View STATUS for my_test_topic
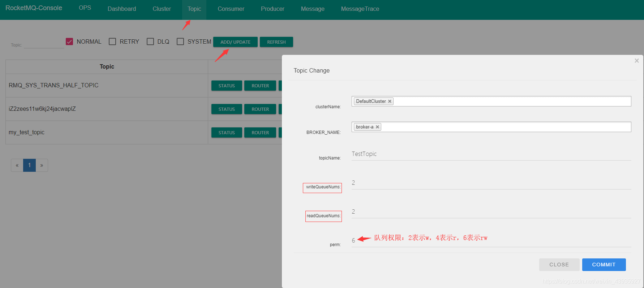Viewport: 644px width, 288px height. [227, 133]
